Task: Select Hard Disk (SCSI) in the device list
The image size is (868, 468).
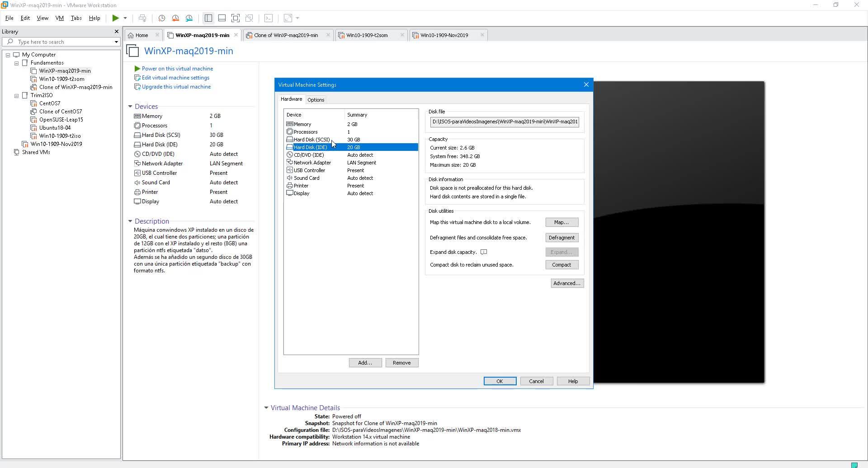Action: coord(311,140)
